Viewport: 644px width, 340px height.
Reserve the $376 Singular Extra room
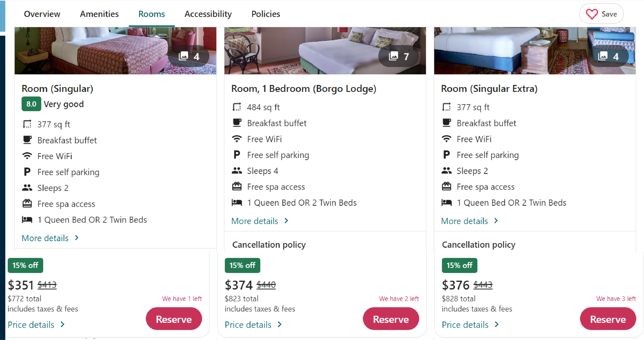[x=608, y=319]
